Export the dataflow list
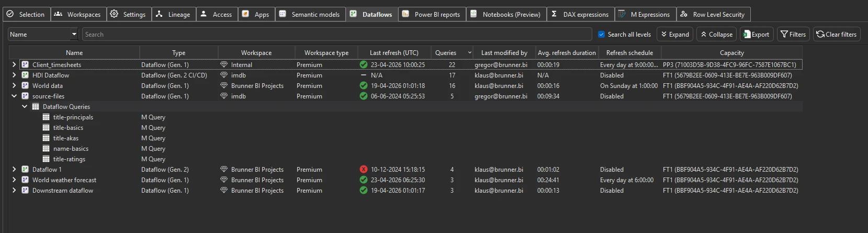The width and height of the screenshot is (868, 233). 757,35
